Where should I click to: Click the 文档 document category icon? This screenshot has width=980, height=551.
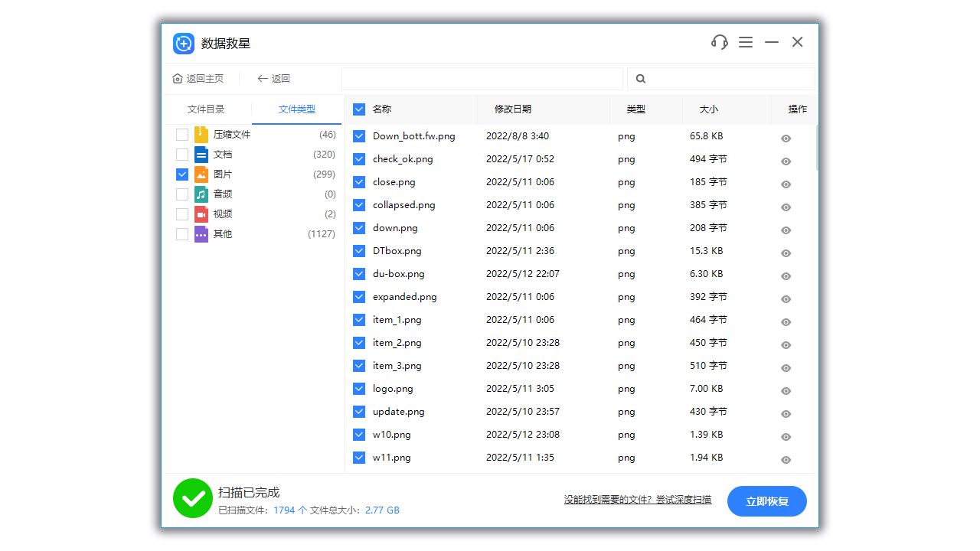pyautogui.click(x=200, y=154)
